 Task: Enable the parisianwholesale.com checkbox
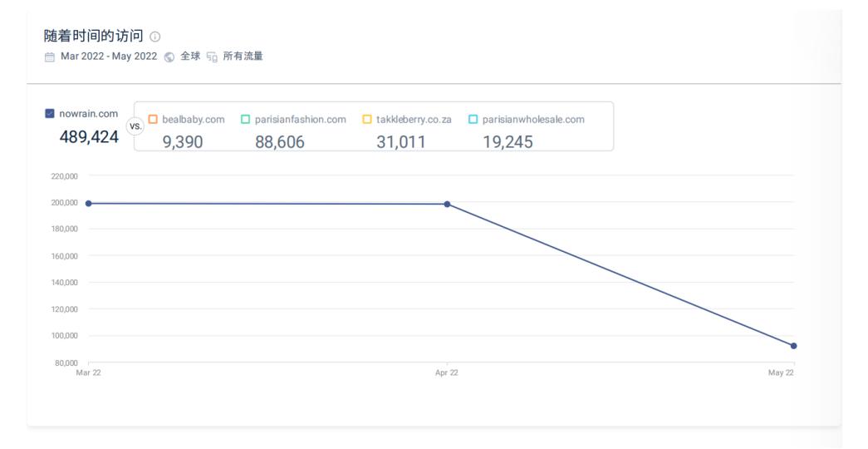click(x=473, y=119)
